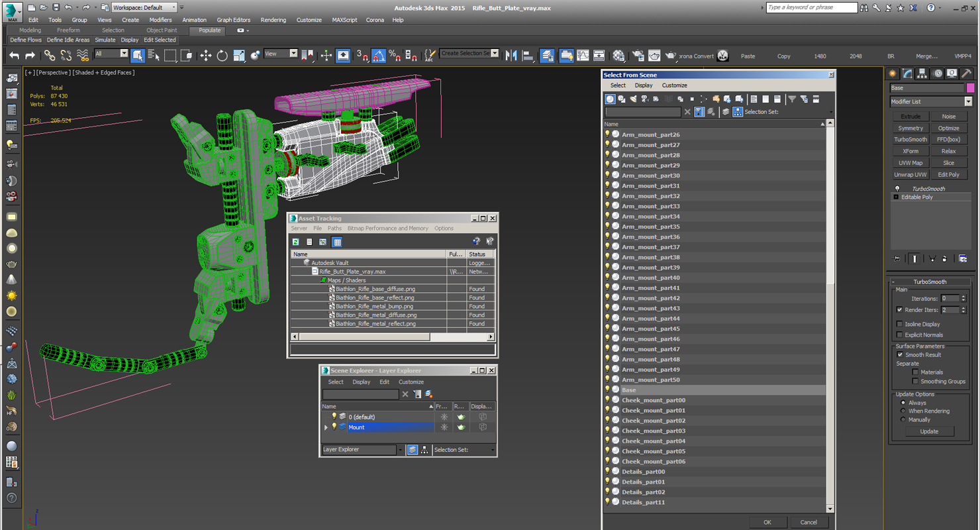The height and width of the screenshot is (530, 980).
Task: Select the Always update option
Action: click(x=903, y=403)
